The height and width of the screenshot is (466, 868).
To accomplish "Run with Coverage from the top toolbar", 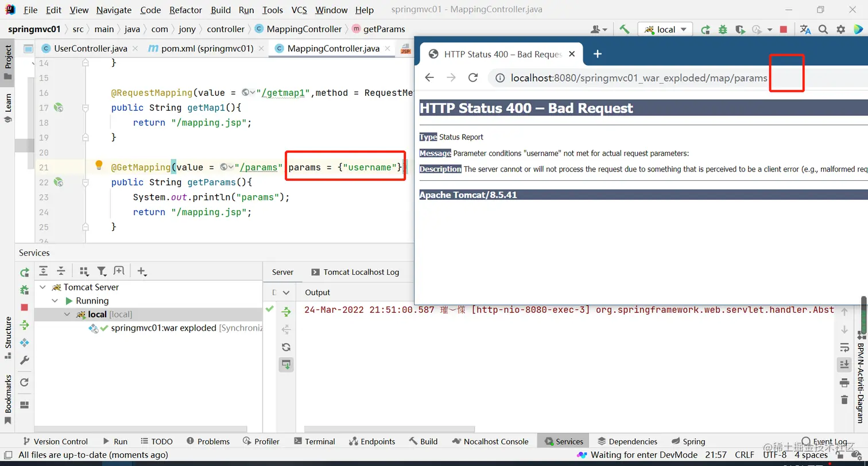I will 740,29.
